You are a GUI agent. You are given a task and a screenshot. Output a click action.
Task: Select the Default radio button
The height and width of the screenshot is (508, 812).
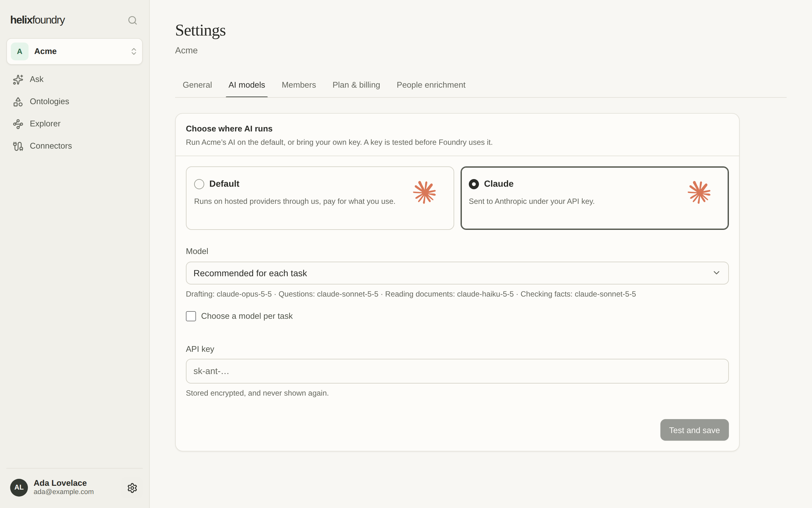(x=199, y=184)
